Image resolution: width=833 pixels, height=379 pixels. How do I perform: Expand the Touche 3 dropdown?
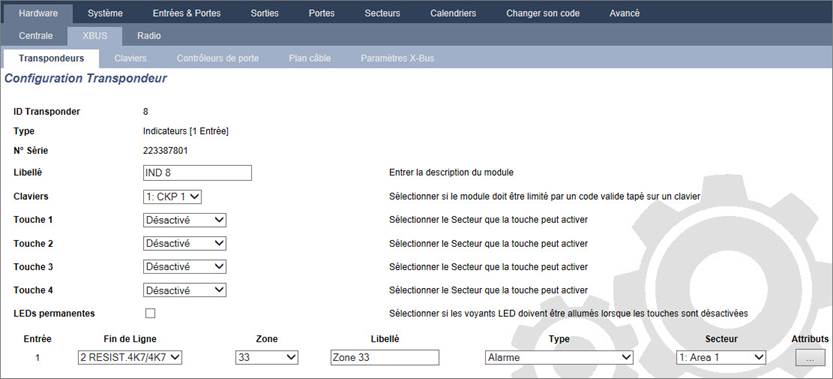pyautogui.click(x=184, y=267)
